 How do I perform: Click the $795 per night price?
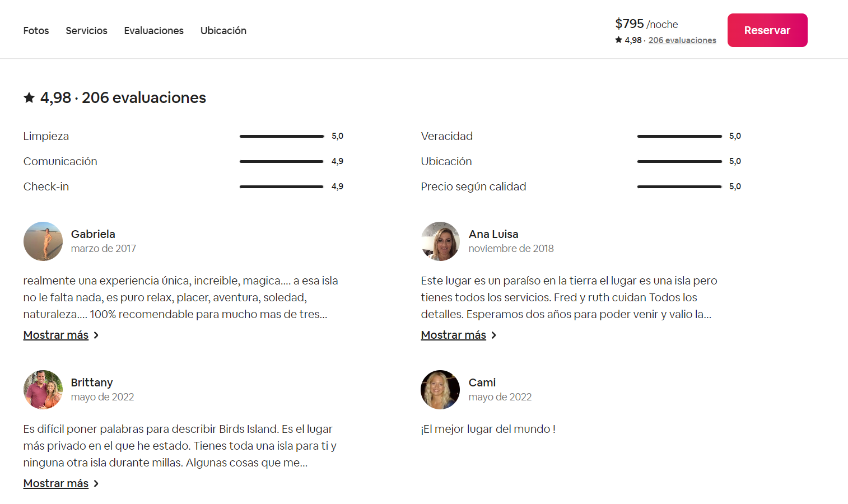(630, 24)
